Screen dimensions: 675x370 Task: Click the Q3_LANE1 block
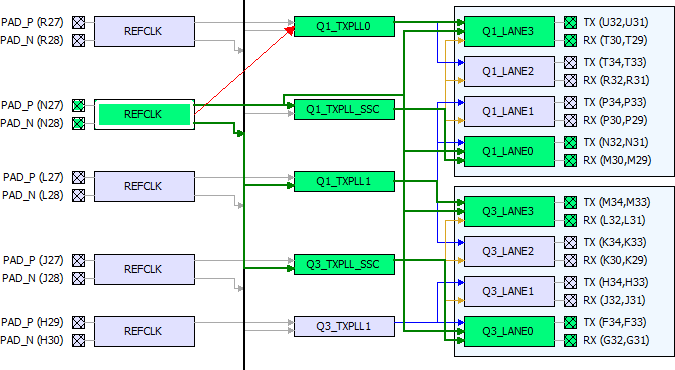[x=509, y=292]
